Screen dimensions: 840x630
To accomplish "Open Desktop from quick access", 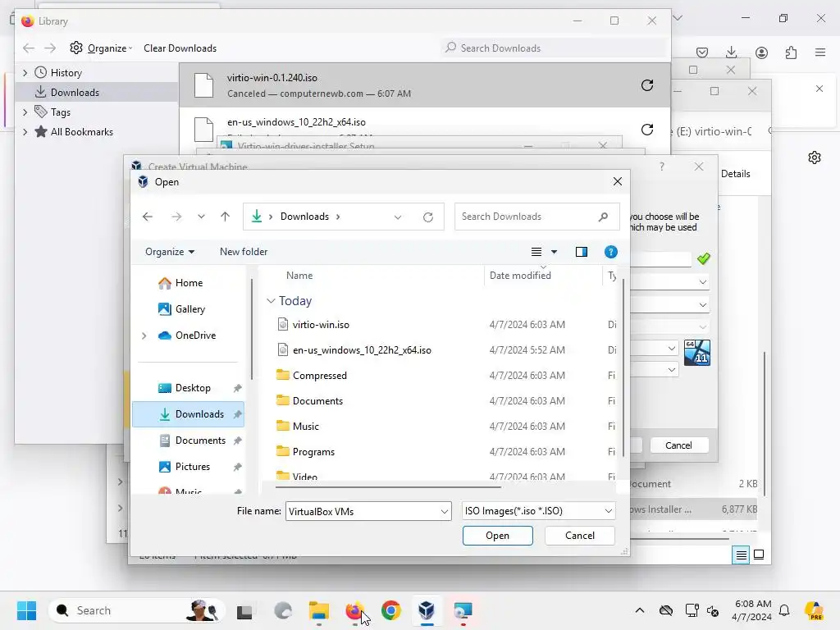I will (x=192, y=388).
